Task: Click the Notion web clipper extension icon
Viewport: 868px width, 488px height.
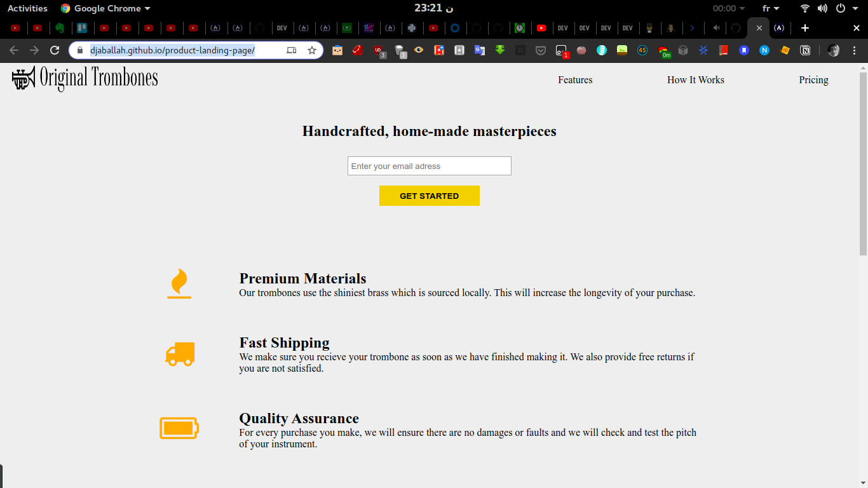Action: [x=805, y=50]
